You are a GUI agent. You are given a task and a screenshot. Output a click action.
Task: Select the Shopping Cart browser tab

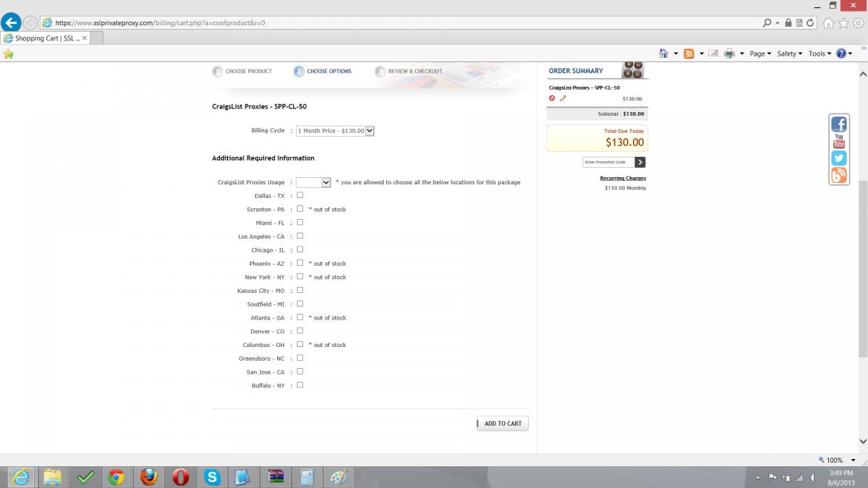tap(45, 38)
